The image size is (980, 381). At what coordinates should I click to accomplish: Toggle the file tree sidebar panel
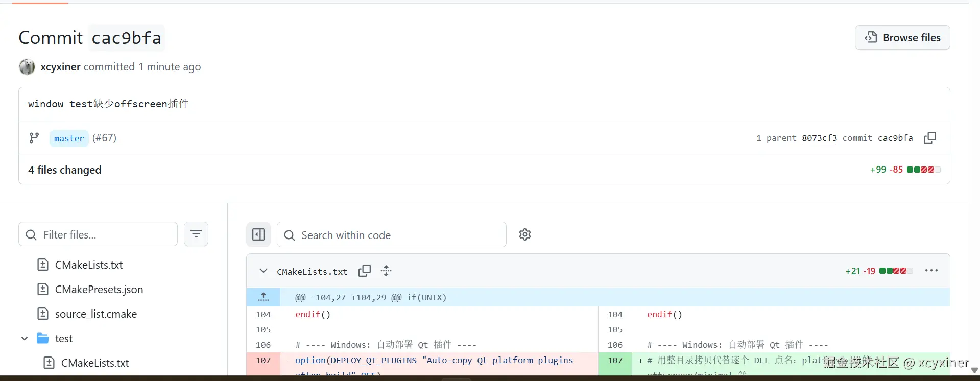258,234
